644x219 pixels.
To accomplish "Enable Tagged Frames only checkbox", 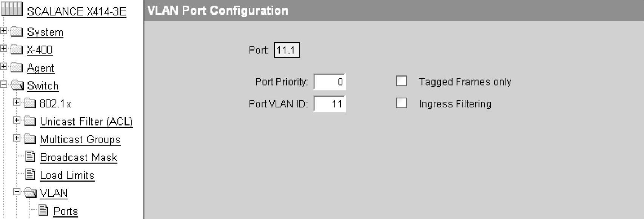I will tap(401, 81).
